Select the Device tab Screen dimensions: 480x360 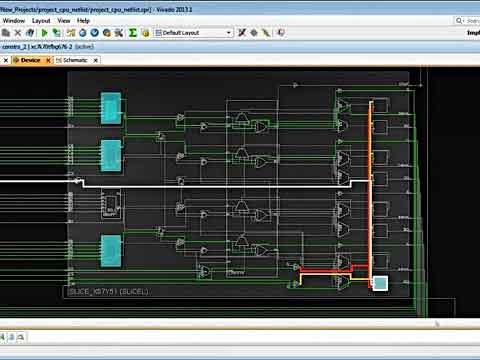coord(30,60)
